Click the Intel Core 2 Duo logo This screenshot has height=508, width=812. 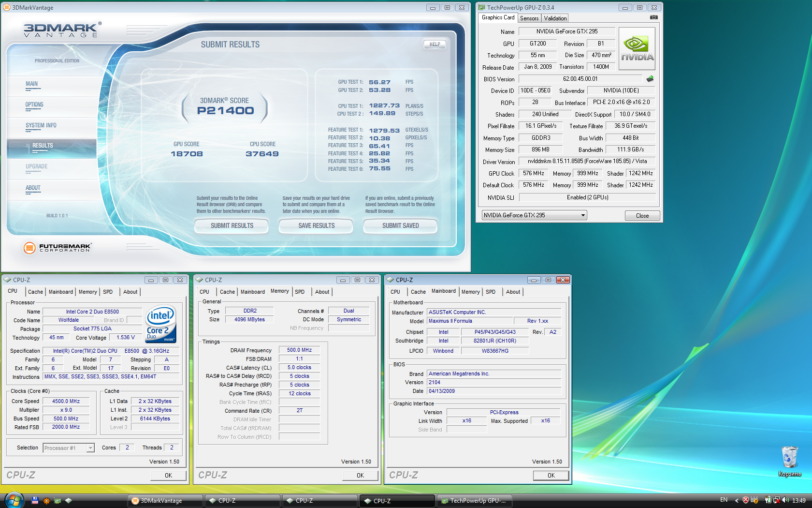(x=160, y=324)
